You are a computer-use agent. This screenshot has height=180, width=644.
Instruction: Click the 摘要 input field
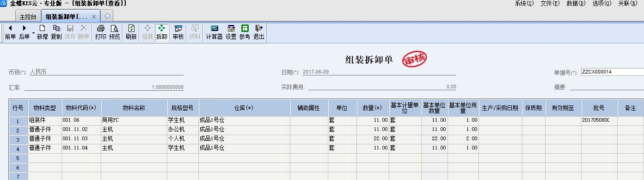pos(607,87)
